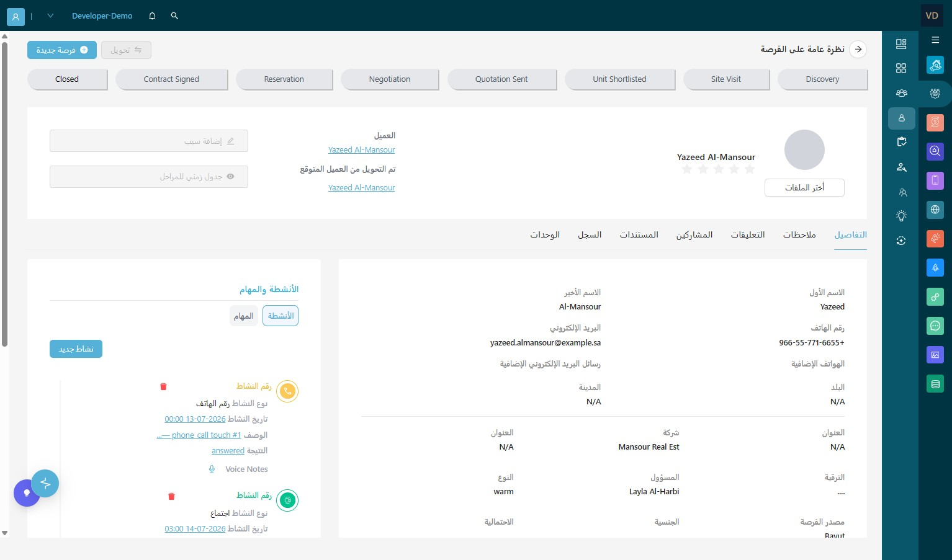This screenshot has height=560, width=952.
Task: Delete the phone call activity with trash icon
Action: [x=163, y=386]
